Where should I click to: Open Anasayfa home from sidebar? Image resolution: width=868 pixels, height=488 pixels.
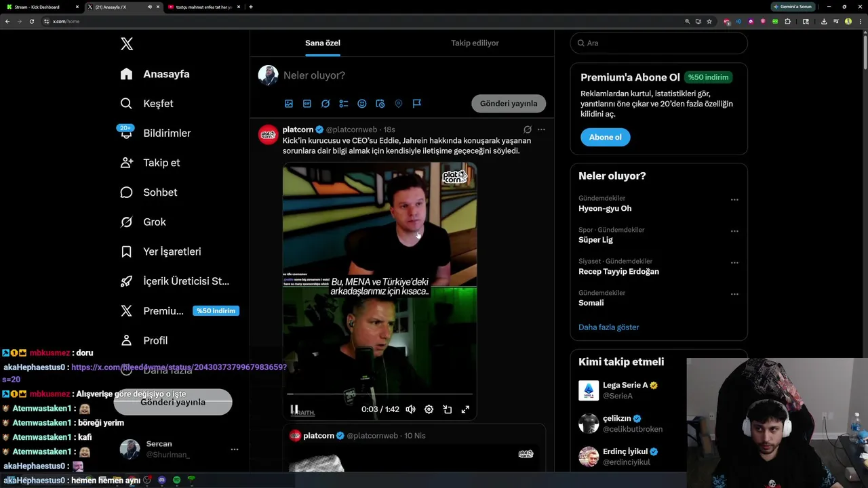coord(155,74)
